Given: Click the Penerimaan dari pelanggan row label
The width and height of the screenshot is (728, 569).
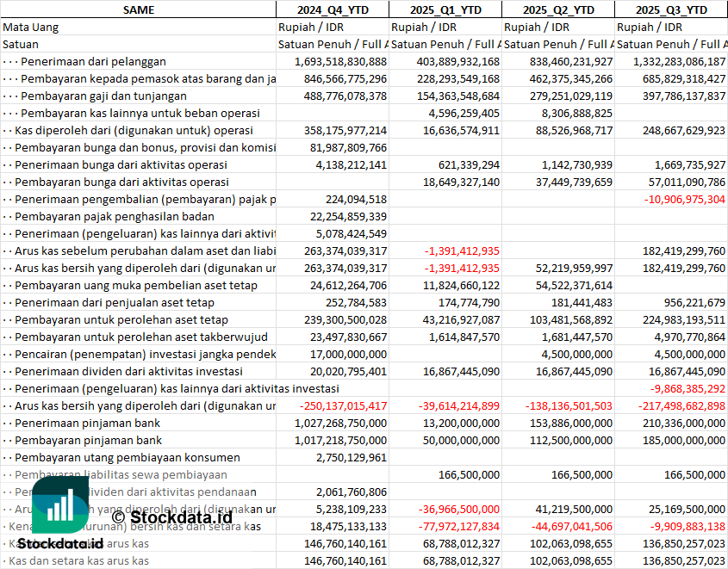Looking at the screenshot, I should tap(93, 61).
